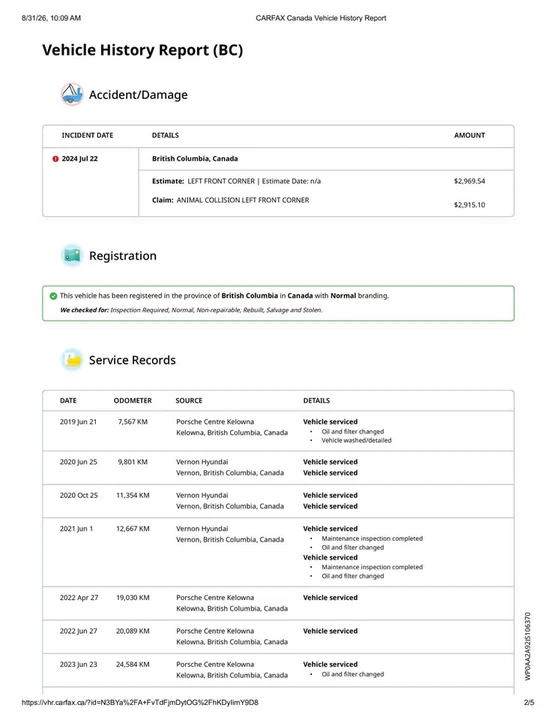Click Vernon Hyundai in the 2020 Jun 25 row
The image size is (556, 720).
202,462
